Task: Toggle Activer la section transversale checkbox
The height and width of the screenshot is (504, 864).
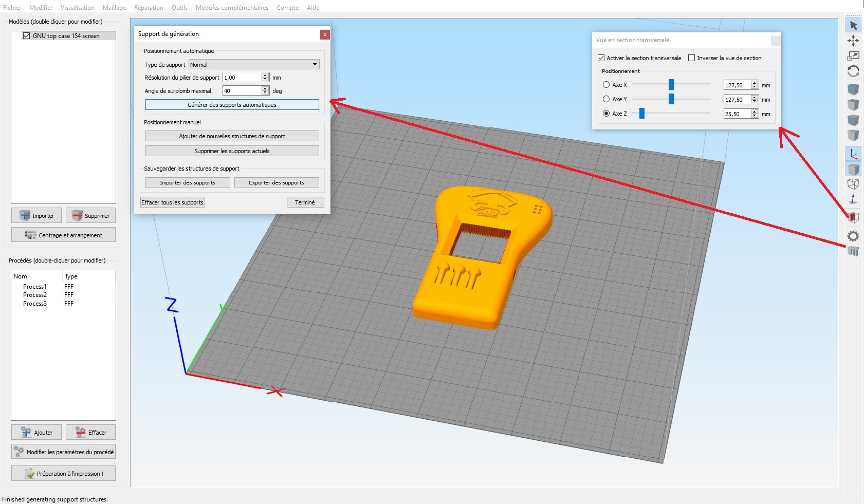Action: pos(601,58)
